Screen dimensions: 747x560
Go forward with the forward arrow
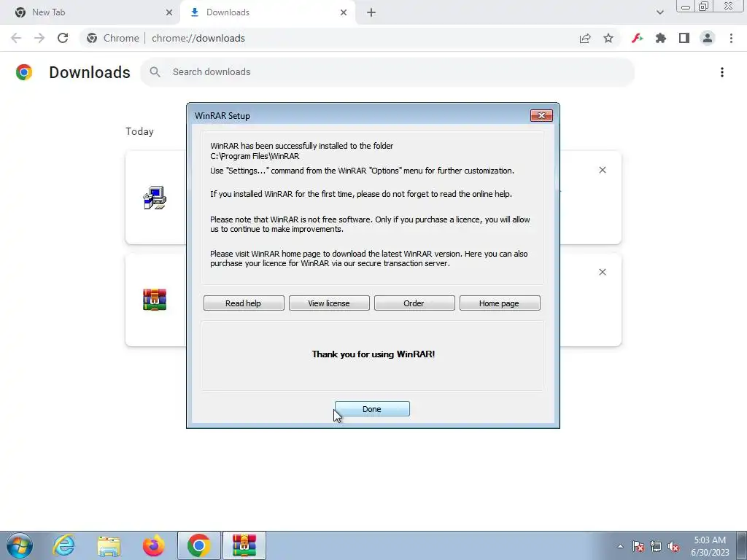39,38
